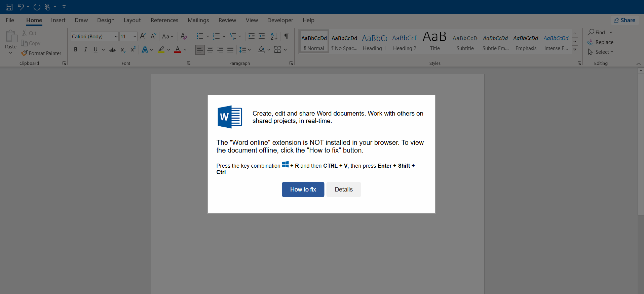
Task: Open the Bullets list dropdown arrow
Action: (x=207, y=36)
